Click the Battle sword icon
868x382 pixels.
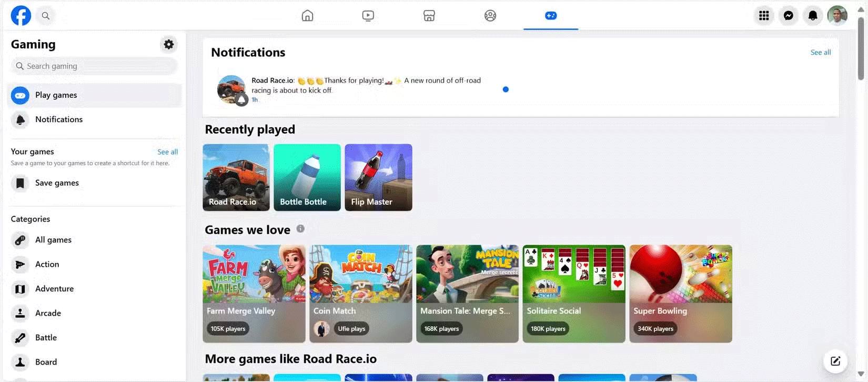point(20,338)
